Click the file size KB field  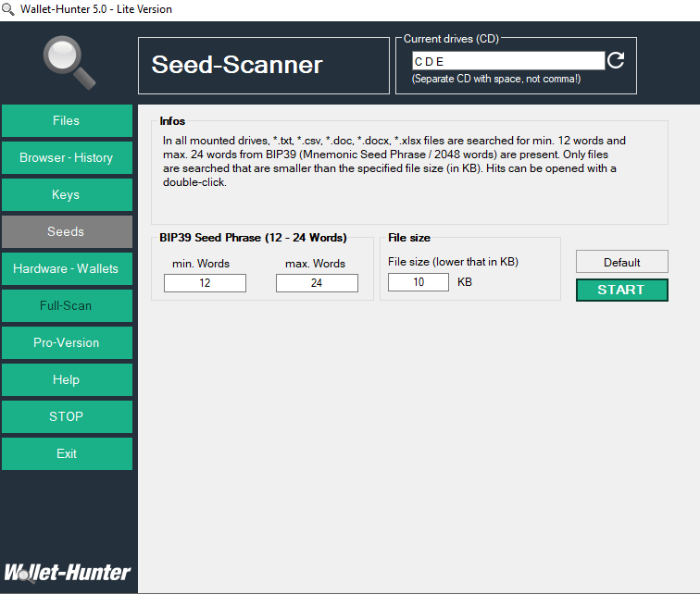pyautogui.click(x=419, y=282)
